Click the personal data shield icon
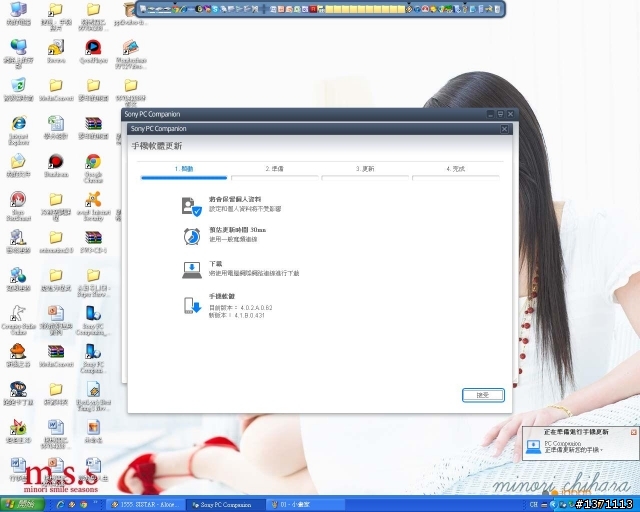Viewport: 640px width, 512px height. point(191,207)
